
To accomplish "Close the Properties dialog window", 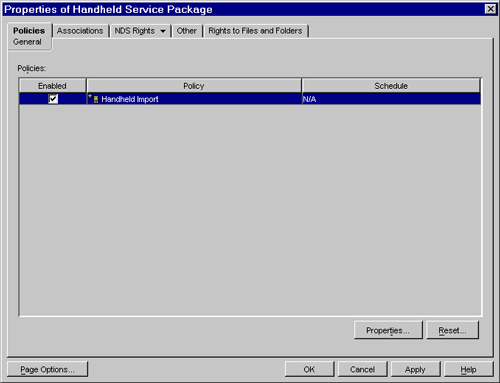I will (x=490, y=9).
